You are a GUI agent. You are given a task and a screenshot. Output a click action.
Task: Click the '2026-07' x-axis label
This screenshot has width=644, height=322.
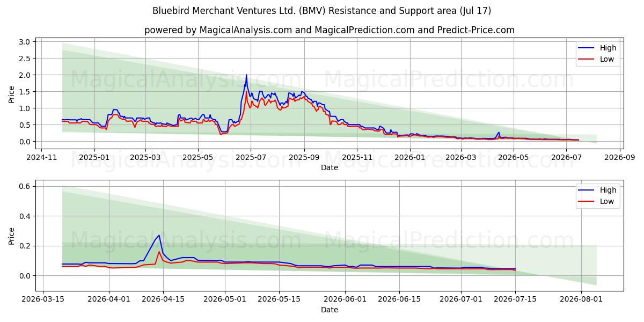(566, 157)
